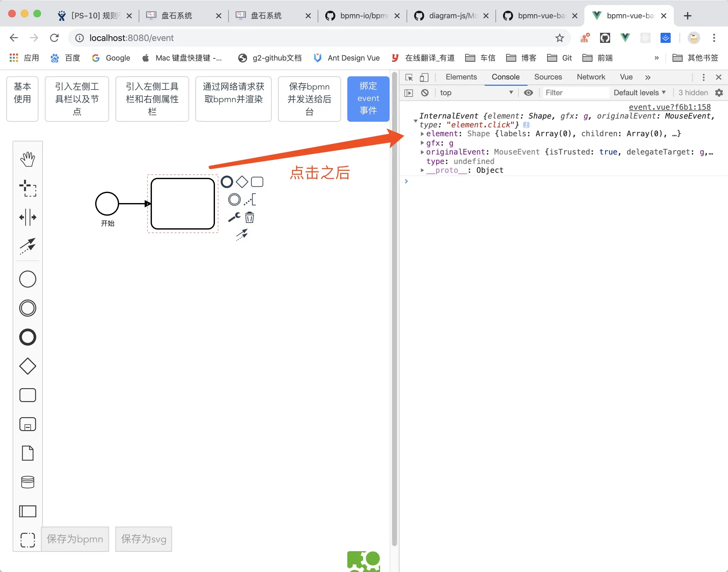This screenshot has height=572, width=728.
Task: Activate global connect tool in palette
Action: click(x=27, y=246)
